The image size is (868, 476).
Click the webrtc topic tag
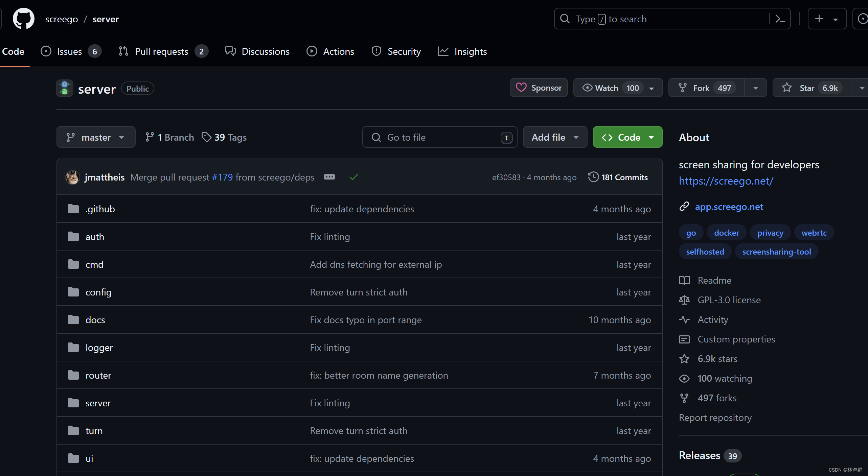[x=814, y=233]
